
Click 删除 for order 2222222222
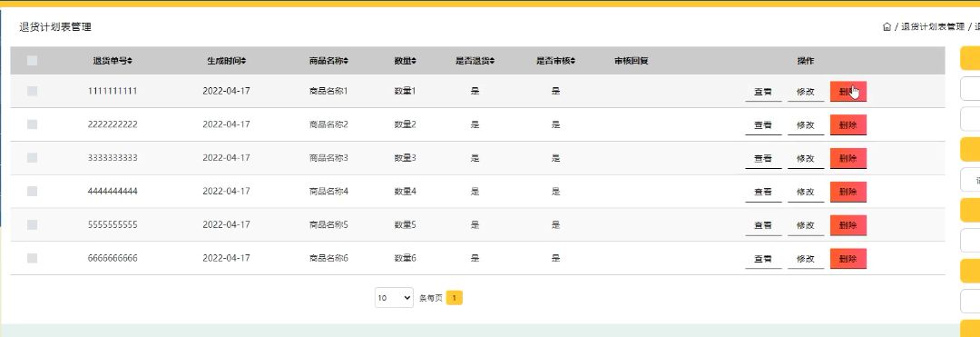(848, 125)
